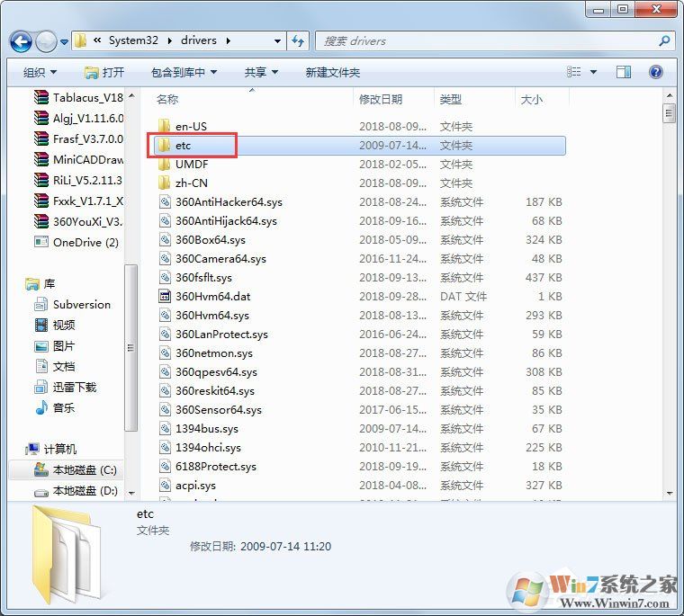Open the 图片 library

click(55, 345)
